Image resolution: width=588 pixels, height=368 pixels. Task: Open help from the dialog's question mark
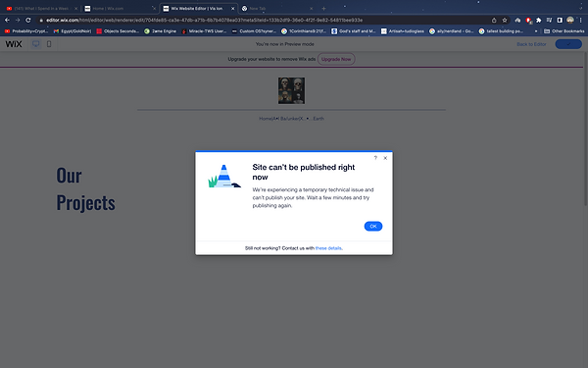(x=375, y=158)
